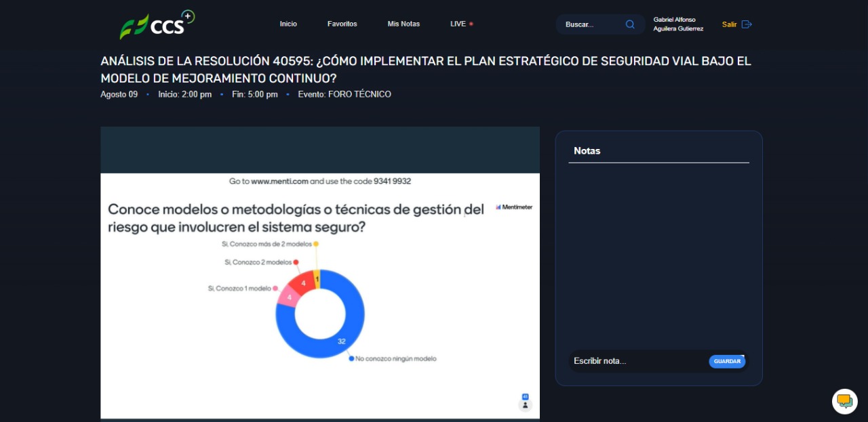
Task: Click the Salir link text
Action: [729, 24]
